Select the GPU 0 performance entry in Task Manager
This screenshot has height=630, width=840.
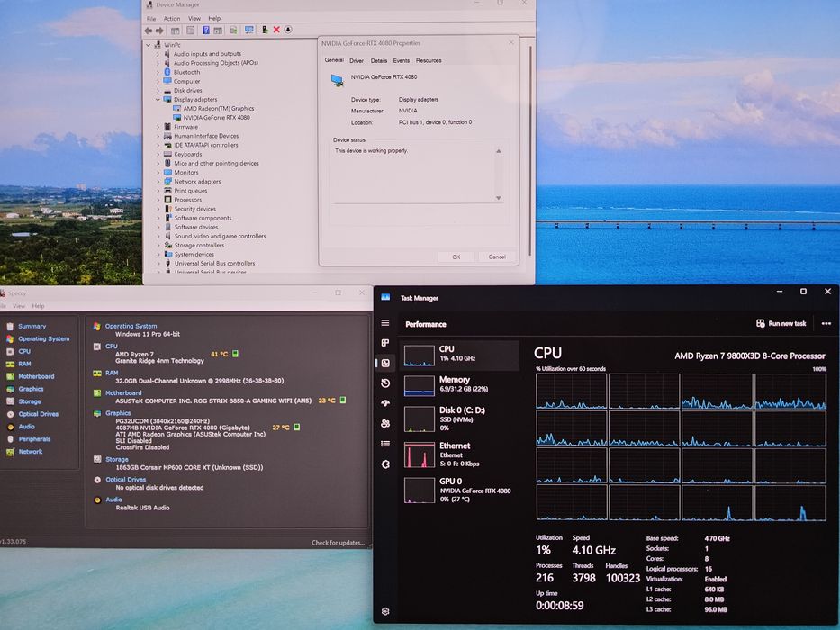pyautogui.click(x=459, y=490)
